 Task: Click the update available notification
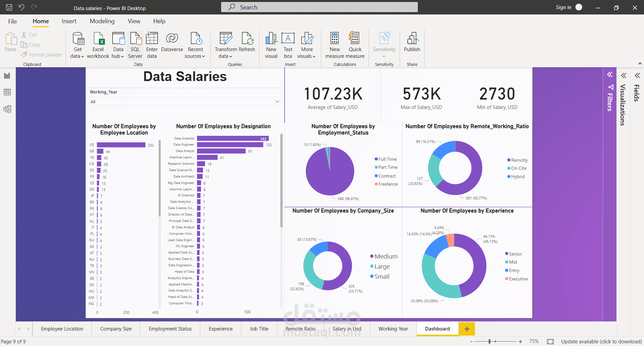pos(601,342)
